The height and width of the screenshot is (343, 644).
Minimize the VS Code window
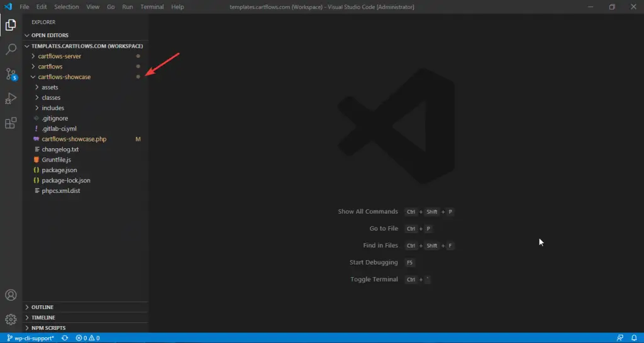pos(591,7)
